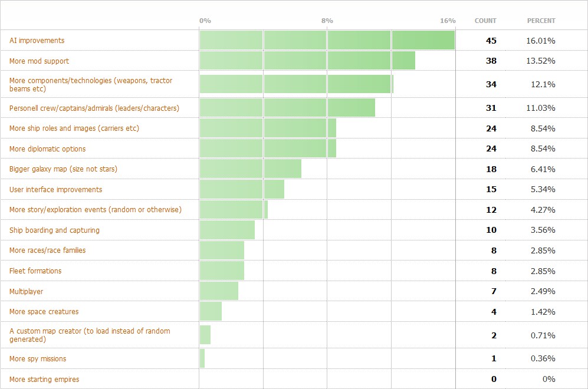The width and height of the screenshot is (588, 389).
Task: Select 'More diplomatic options' row label
Action: tap(47, 149)
